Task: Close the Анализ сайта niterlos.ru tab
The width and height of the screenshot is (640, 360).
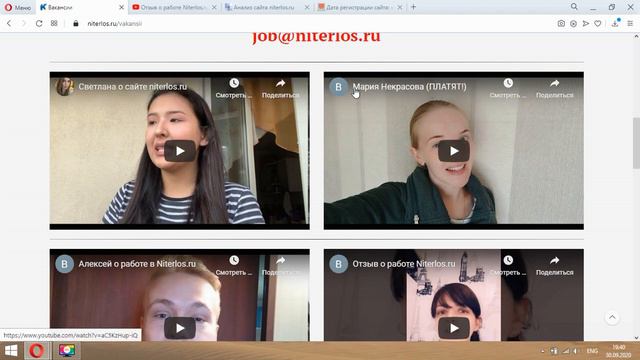Action: tap(307, 7)
